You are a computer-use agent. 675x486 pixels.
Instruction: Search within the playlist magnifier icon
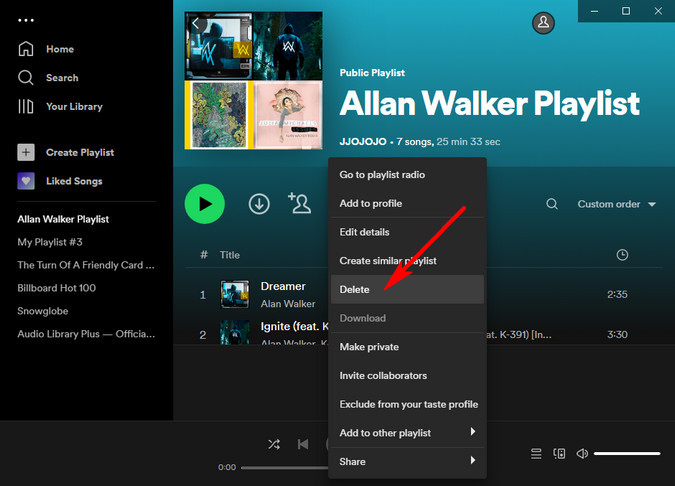click(x=552, y=204)
